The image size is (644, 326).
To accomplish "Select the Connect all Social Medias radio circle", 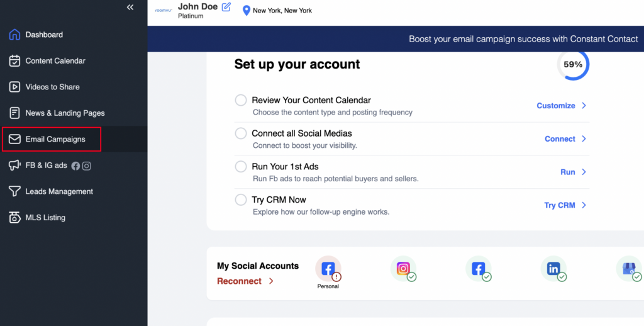I will 241,133.
